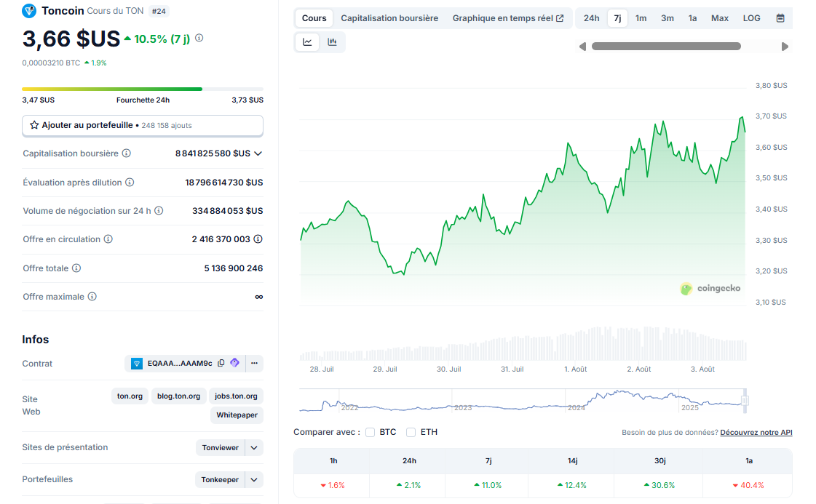Viewport: 816px width, 504px height.
Task: Open ton.org website link
Action: tap(130, 396)
